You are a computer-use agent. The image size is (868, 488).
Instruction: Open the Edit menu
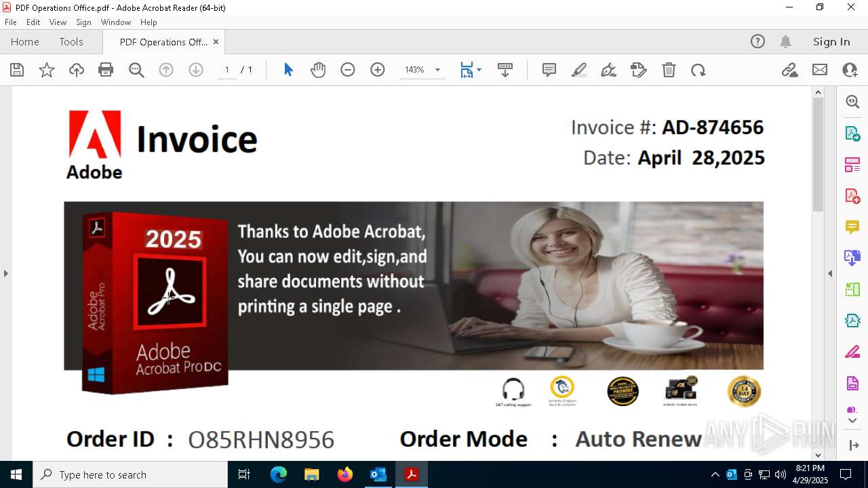click(33, 22)
